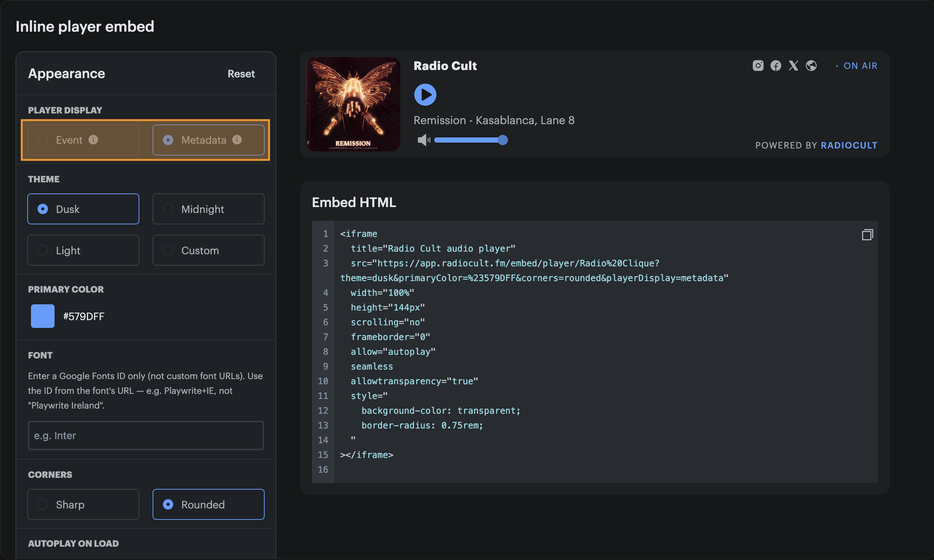Set corners to Sharp

click(x=83, y=504)
